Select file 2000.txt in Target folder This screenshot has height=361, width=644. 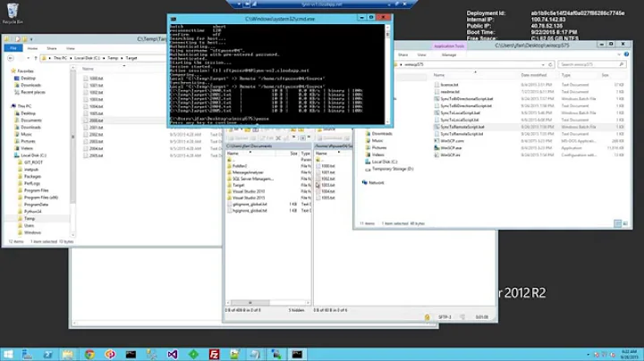(97, 121)
